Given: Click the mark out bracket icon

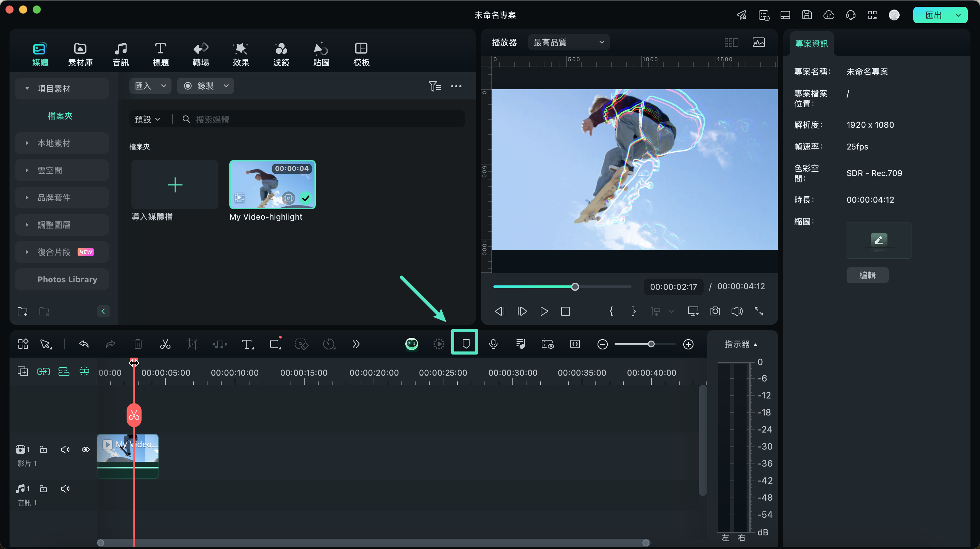Looking at the screenshot, I should 633,311.
